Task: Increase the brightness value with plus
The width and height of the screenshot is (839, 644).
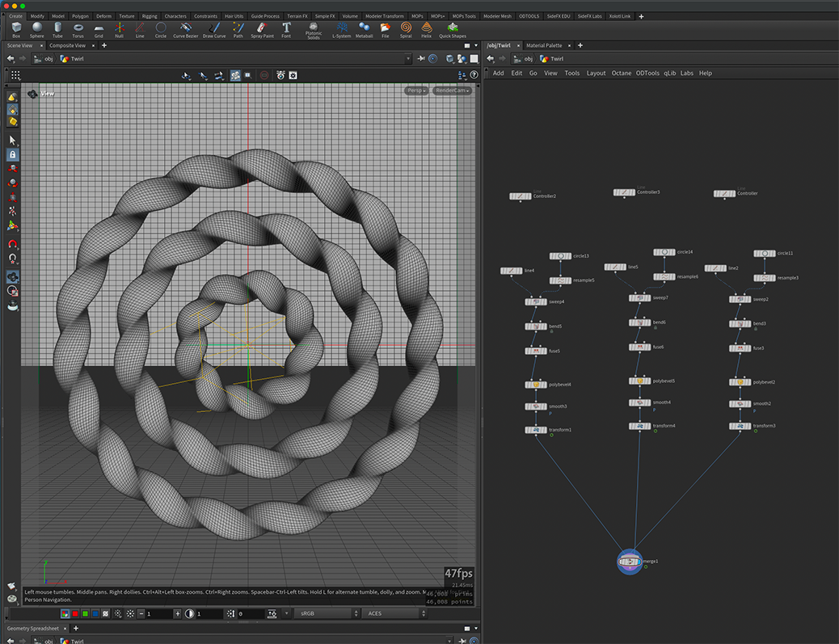Action: (x=178, y=614)
